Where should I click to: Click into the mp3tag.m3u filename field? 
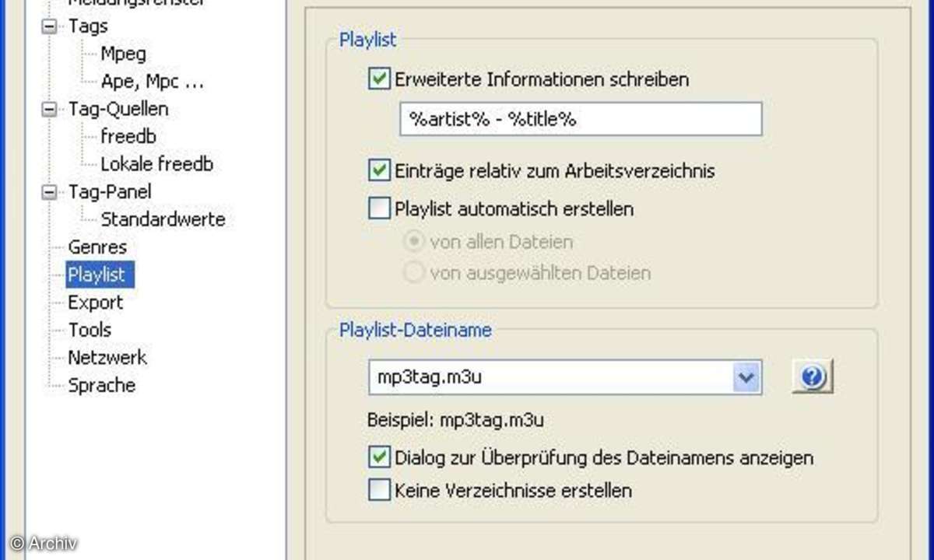(x=550, y=378)
